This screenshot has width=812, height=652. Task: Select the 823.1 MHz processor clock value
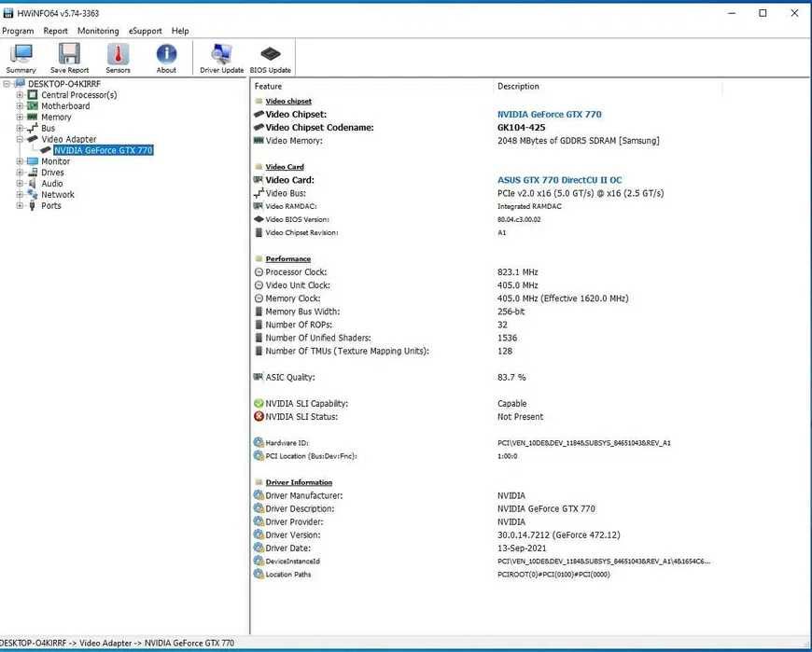[518, 272]
